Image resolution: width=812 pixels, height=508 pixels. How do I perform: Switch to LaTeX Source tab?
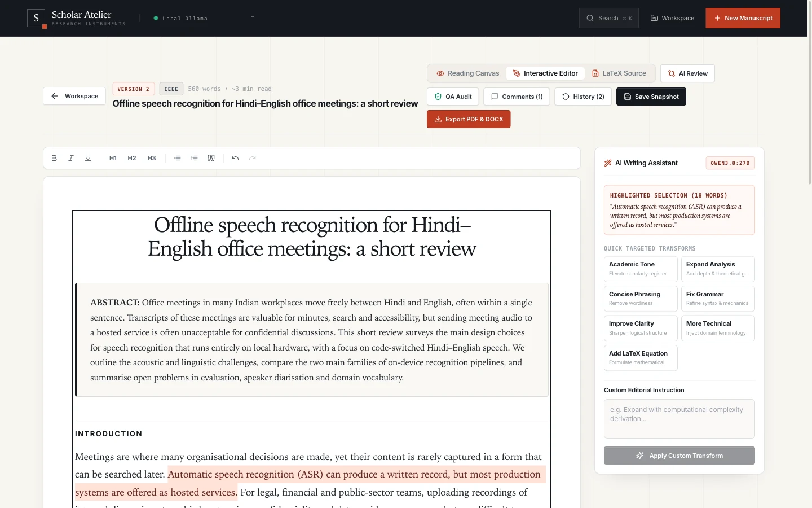tap(619, 73)
